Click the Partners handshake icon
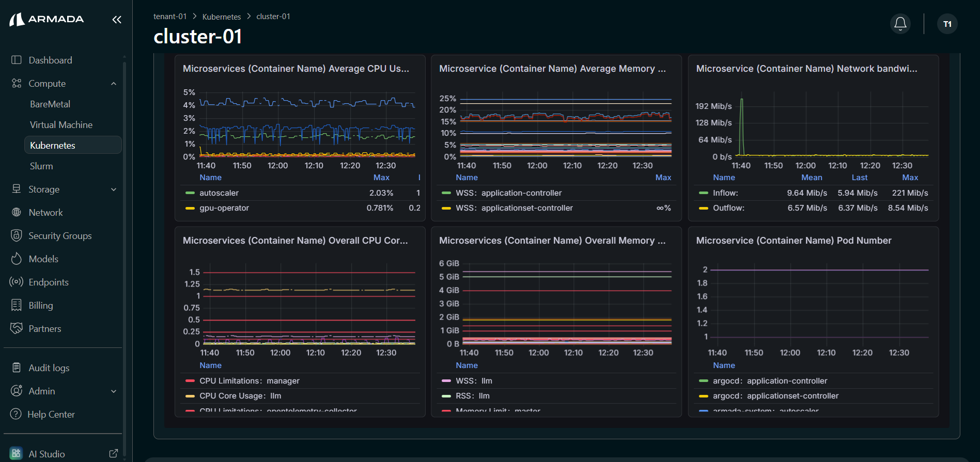Screen dimensions: 980x462 click(x=17, y=328)
